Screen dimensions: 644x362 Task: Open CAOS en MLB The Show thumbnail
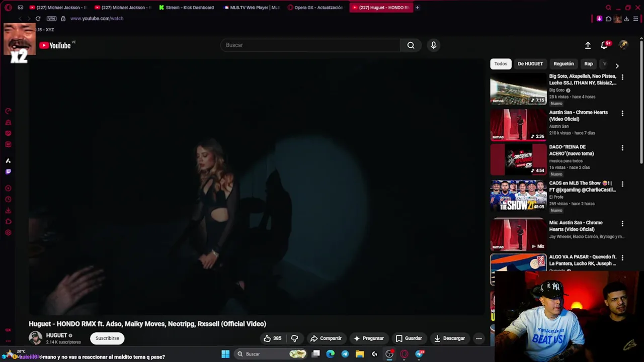[x=518, y=196]
